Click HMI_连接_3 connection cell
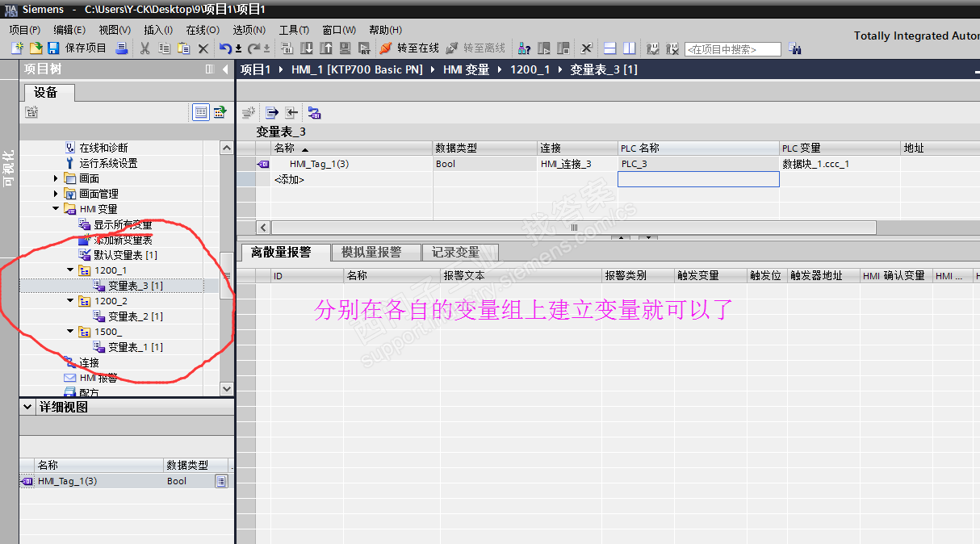Image resolution: width=980 pixels, height=544 pixels. click(x=576, y=164)
